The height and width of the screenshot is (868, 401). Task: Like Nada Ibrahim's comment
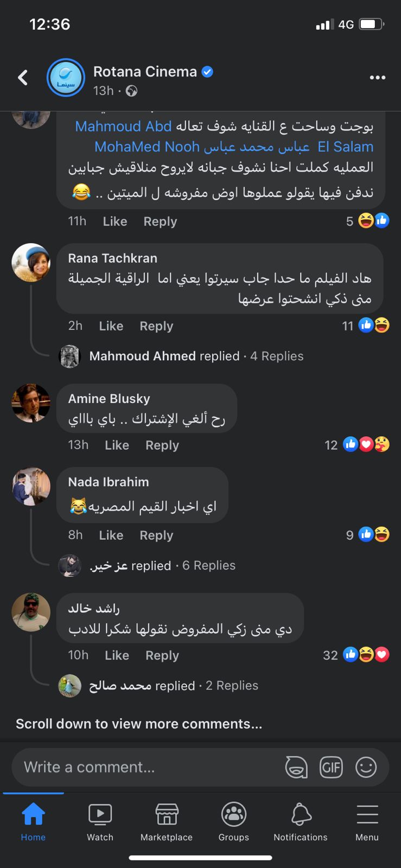point(111,535)
